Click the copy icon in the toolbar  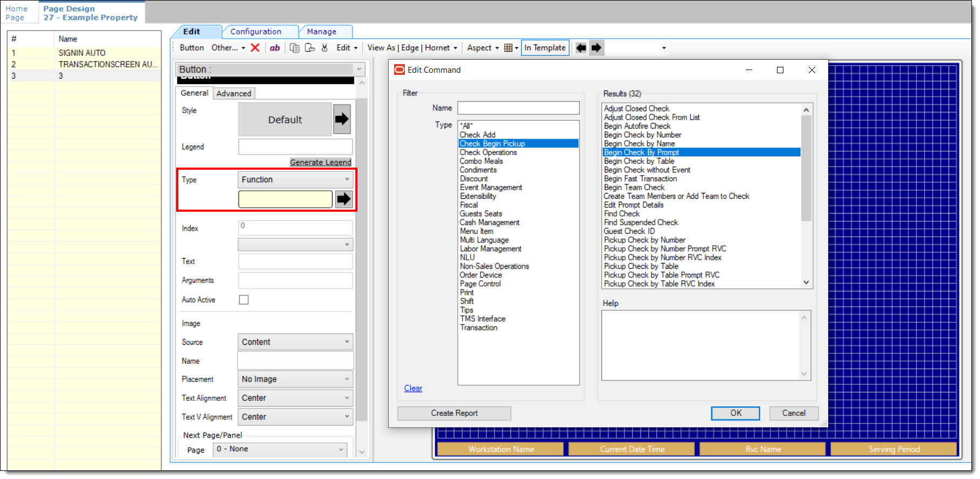point(295,48)
